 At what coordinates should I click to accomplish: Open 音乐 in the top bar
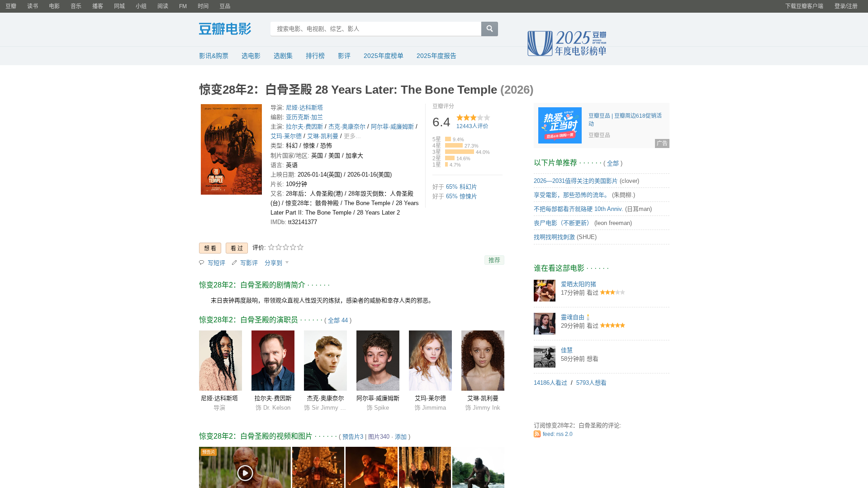point(76,6)
